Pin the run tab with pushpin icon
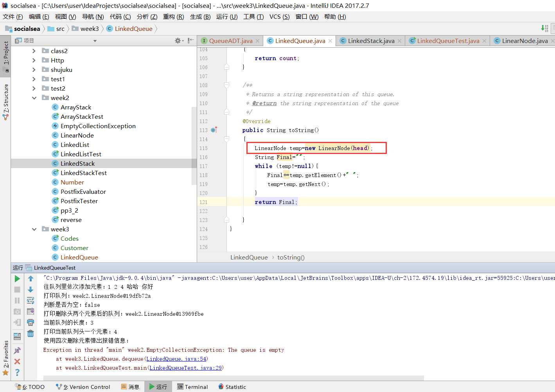This screenshot has width=555, height=392. tap(17, 351)
